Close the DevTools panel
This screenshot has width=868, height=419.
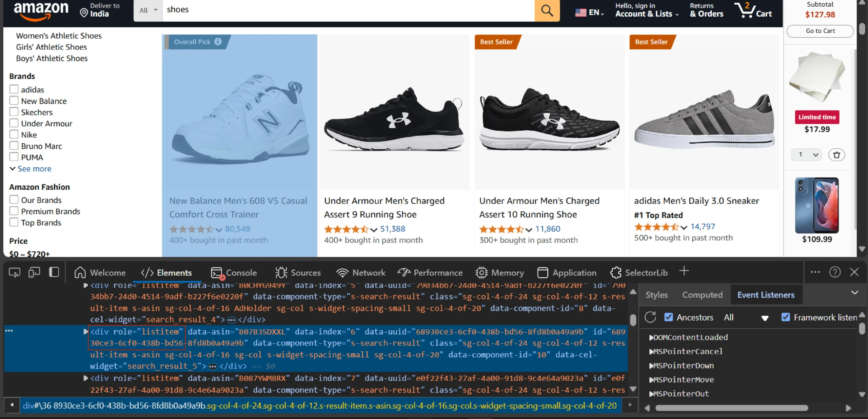(x=854, y=272)
